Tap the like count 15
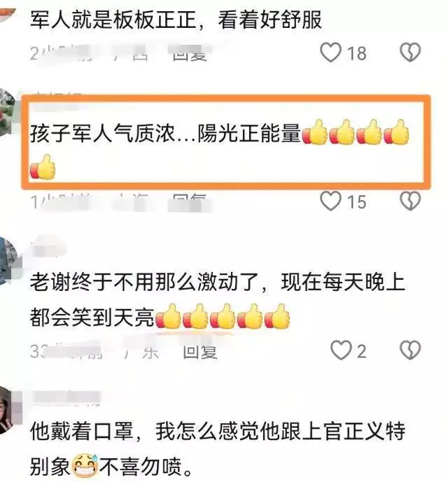 coord(356,201)
